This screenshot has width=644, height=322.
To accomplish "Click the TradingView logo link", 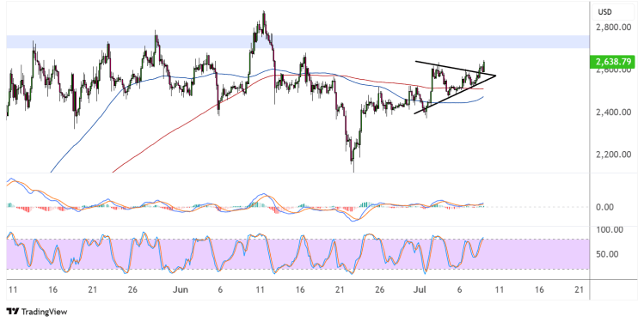I will pyautogui.click(x=37, y=312).
